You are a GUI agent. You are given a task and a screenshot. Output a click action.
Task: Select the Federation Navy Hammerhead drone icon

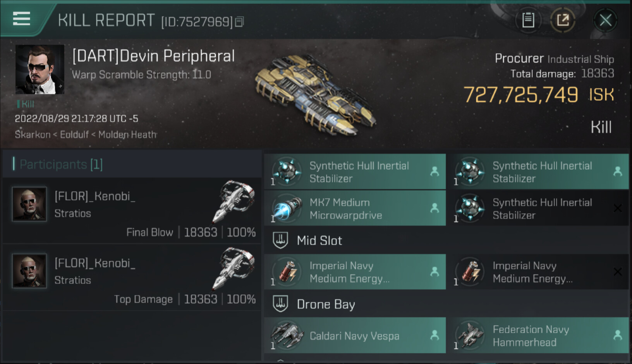(x=471, y=335)
